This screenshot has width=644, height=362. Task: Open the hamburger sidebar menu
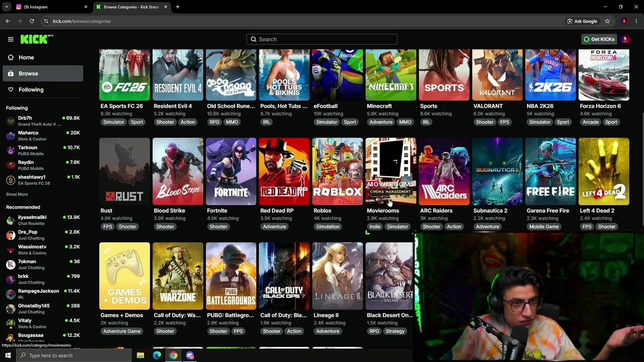[11, 39]
